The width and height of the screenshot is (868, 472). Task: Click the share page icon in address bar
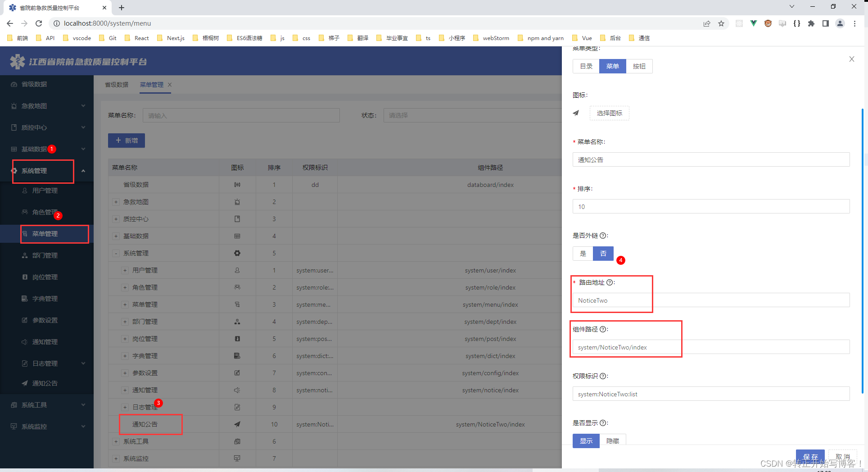click(x=707, y=23)
